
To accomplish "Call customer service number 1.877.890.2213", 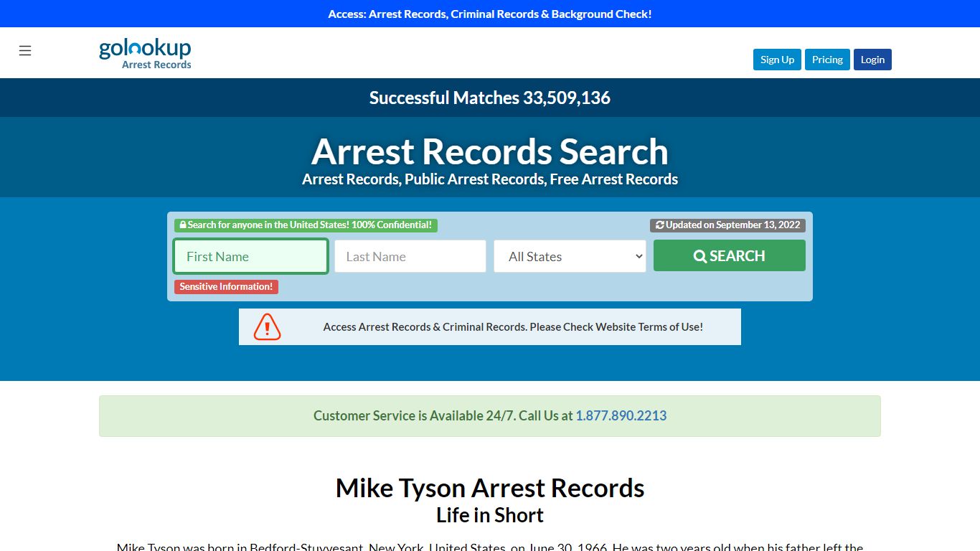I will pos(621,415).
